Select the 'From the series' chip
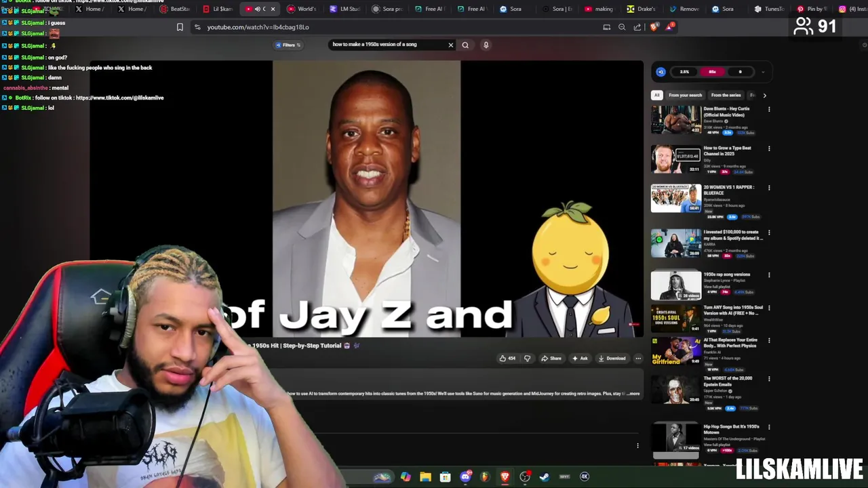This screenshot has width=868, height=488. click(726, 95)
